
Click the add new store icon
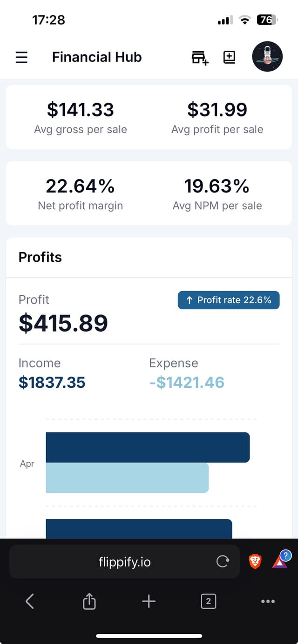point(199,57)
